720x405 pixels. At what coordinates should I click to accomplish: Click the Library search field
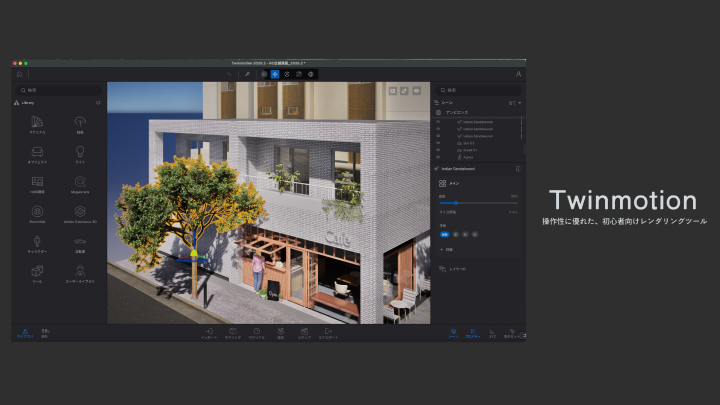[x=59, y=90]
